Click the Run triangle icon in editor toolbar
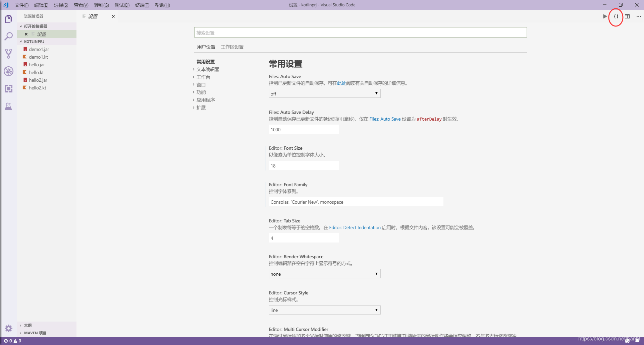Image resolution: width=644 pixels, height=345 pixels. click(605, 16)
